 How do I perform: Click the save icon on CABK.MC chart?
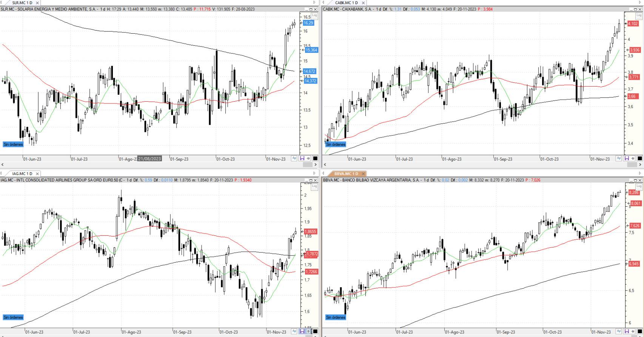pyautogui.click(x=627, y=158)
